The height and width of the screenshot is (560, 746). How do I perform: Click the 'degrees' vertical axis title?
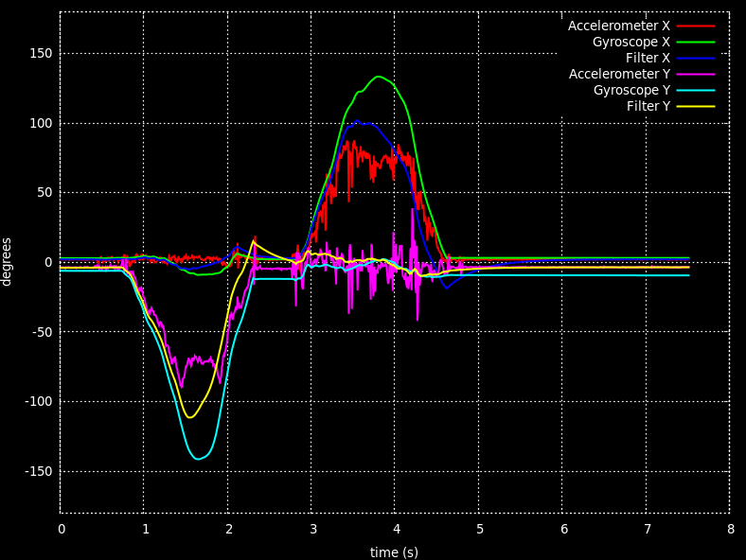[x=7, y=262]
